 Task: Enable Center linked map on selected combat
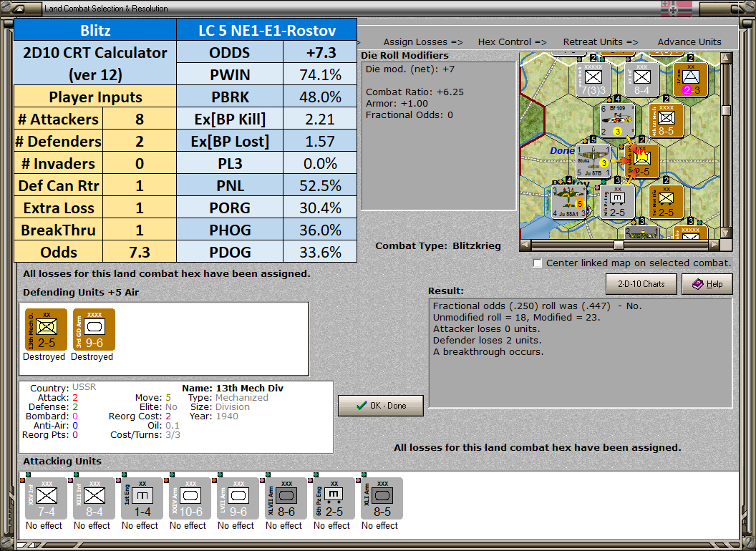pyautogui.click(x=538, y=263)
